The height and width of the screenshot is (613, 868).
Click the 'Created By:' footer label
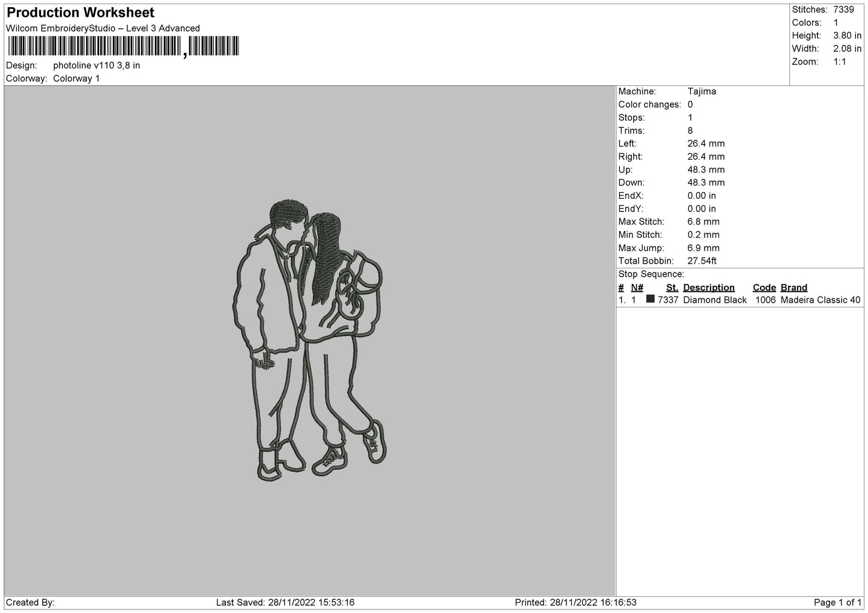(30, 602)
